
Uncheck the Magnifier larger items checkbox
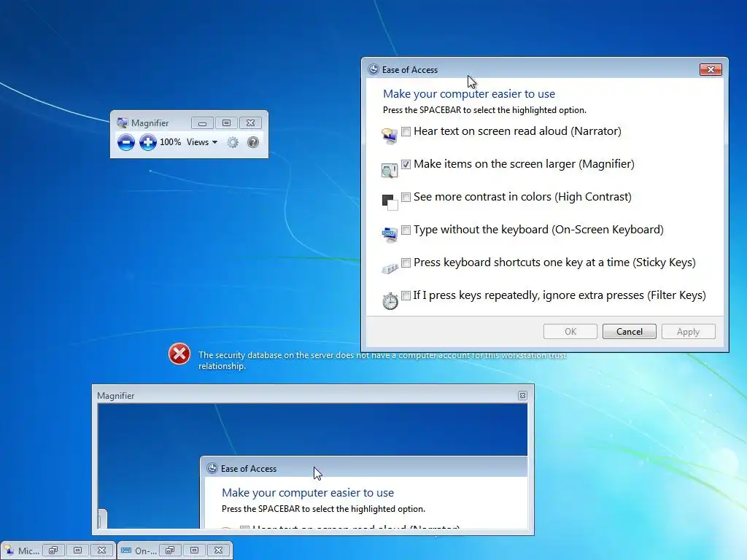(x=406, y=164)
